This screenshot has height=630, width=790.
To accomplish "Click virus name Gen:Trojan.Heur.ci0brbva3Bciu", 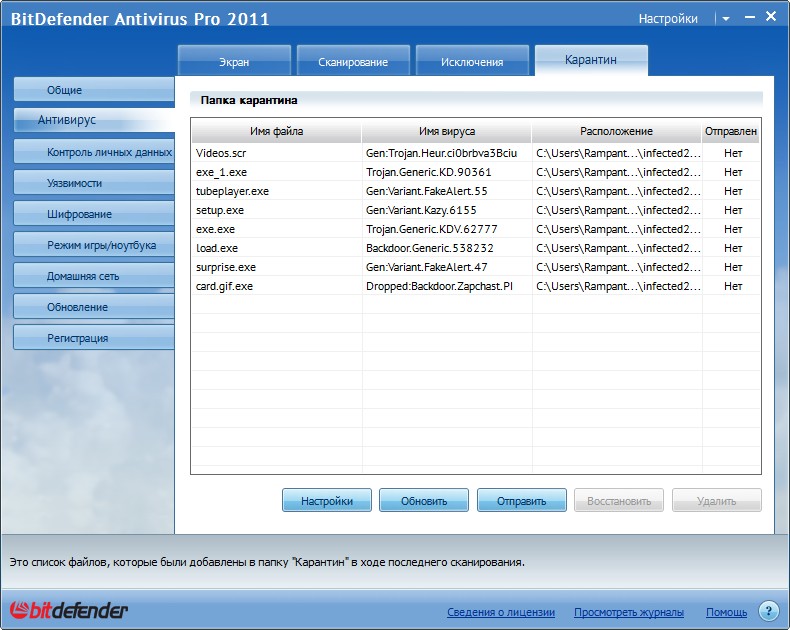I will pyautogui.click(x=441, y=153).
